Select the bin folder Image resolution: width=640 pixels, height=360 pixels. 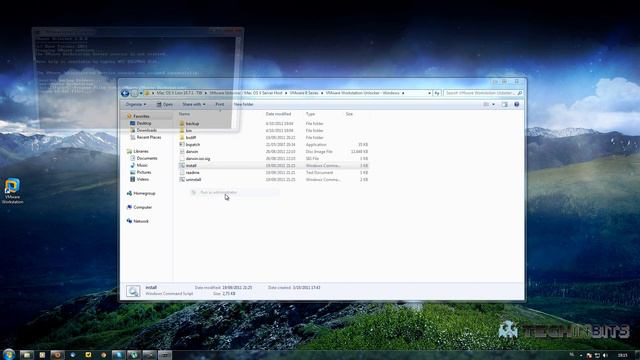tap(189, 131)
